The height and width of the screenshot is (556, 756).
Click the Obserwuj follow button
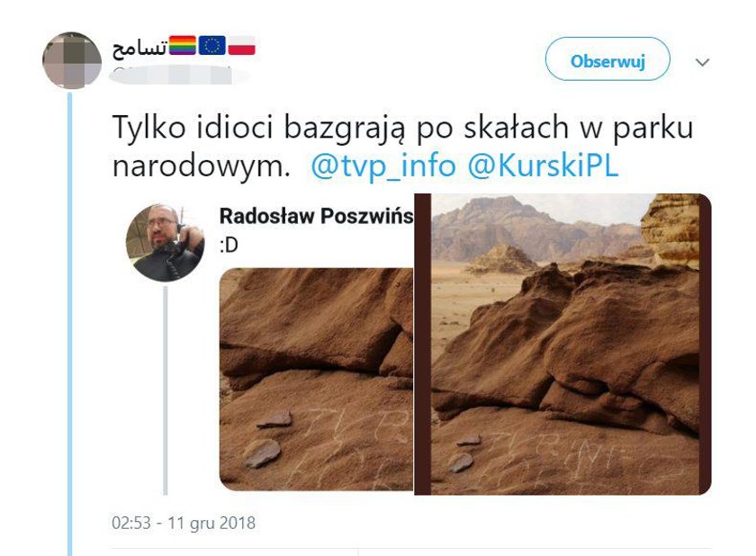[607, 59]
